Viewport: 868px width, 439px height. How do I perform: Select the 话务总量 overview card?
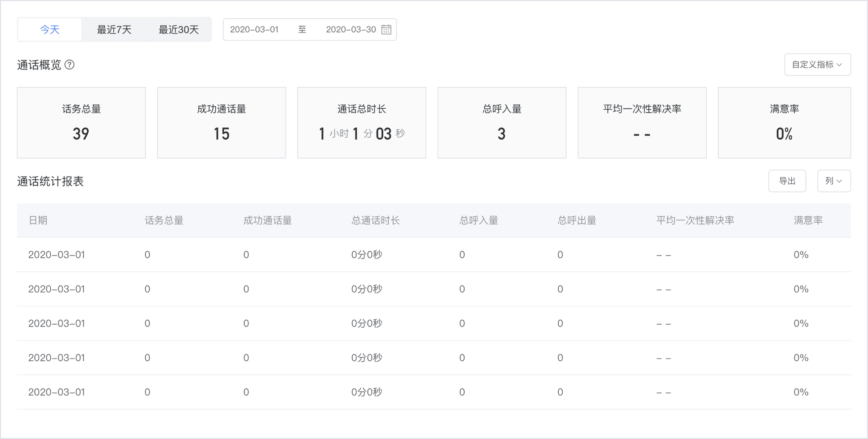[81, 123]
